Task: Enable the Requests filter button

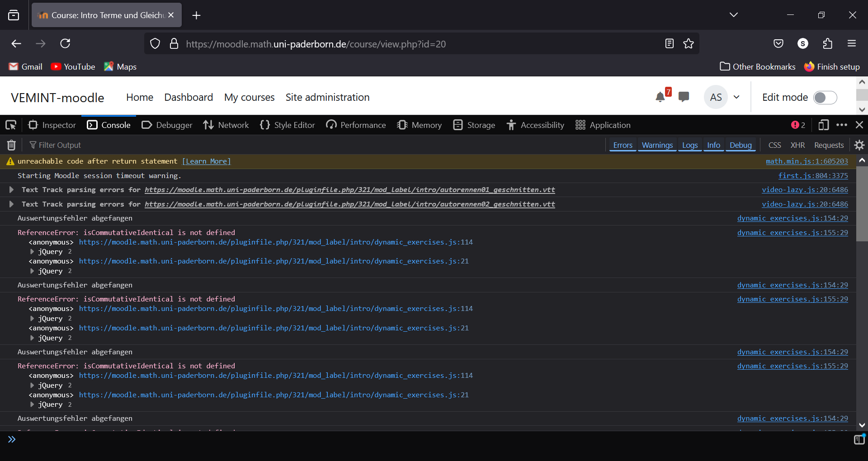Action: click(829, 145)
